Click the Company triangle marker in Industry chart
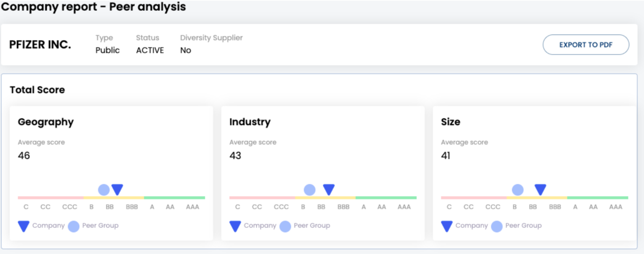This screenshot has width=644, height=254. point(329,189)
